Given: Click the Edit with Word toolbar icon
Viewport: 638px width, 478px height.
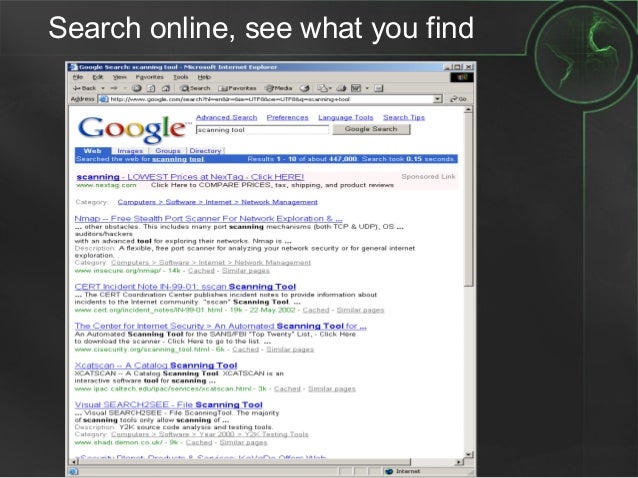Looking at the screenshot, I should tap(356, 88).
